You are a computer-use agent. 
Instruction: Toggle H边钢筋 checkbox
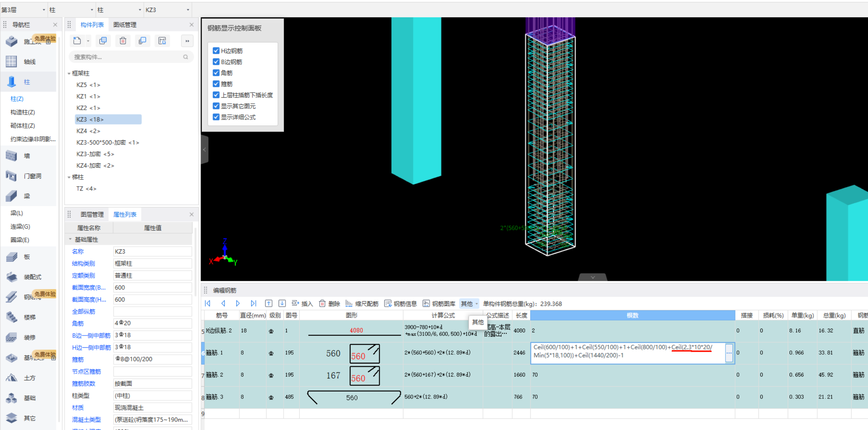pos(216,51)
